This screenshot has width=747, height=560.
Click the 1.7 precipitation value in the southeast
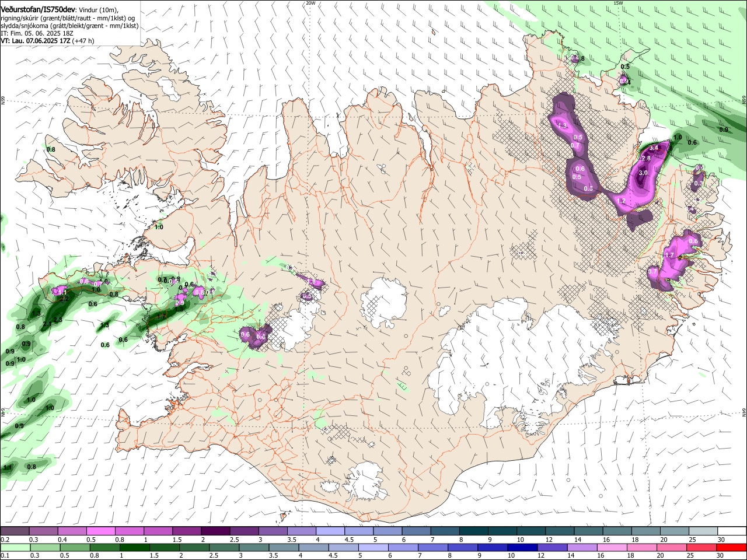[670, 255]
